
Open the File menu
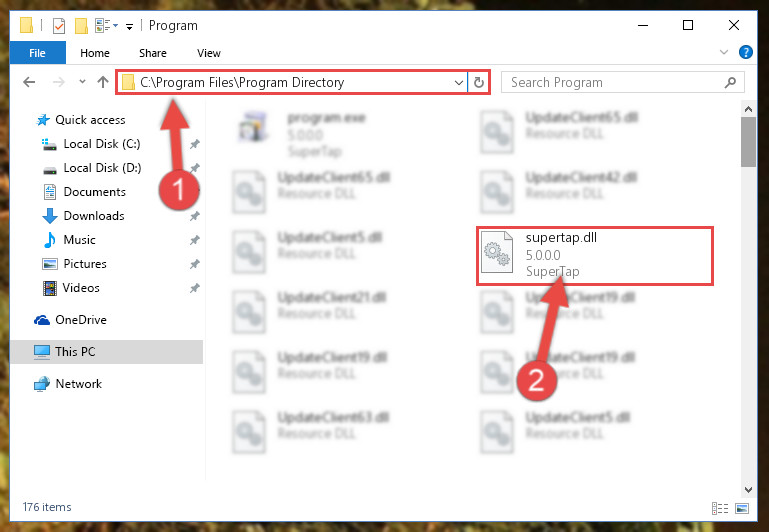pyautogui.click(x=37, y=53)
